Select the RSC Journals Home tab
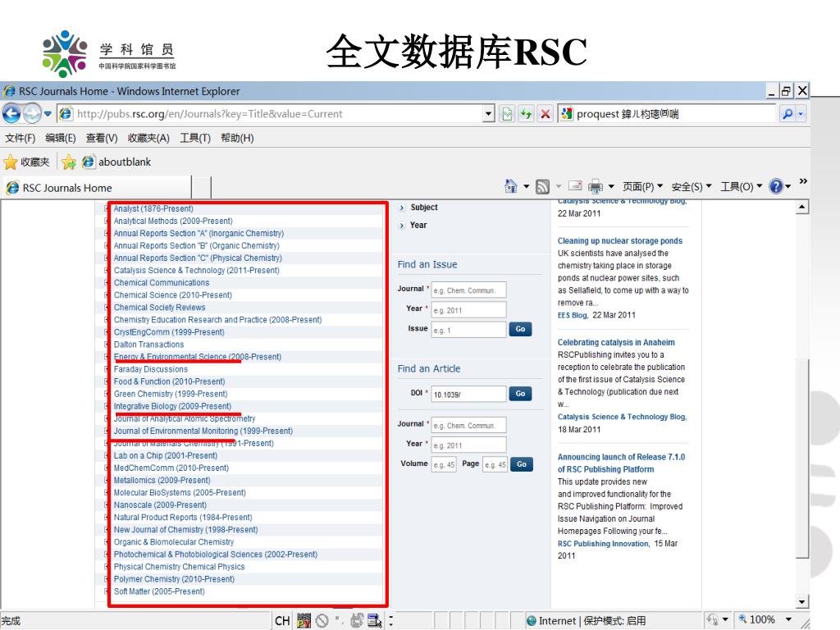 pyautogui.click(x=97, y=188)
